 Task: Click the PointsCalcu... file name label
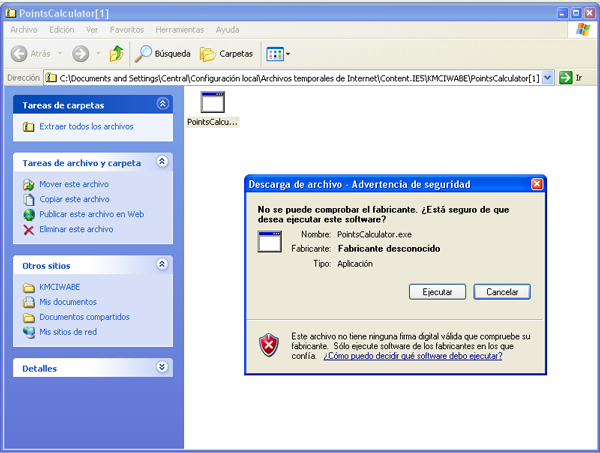point(212,122)
